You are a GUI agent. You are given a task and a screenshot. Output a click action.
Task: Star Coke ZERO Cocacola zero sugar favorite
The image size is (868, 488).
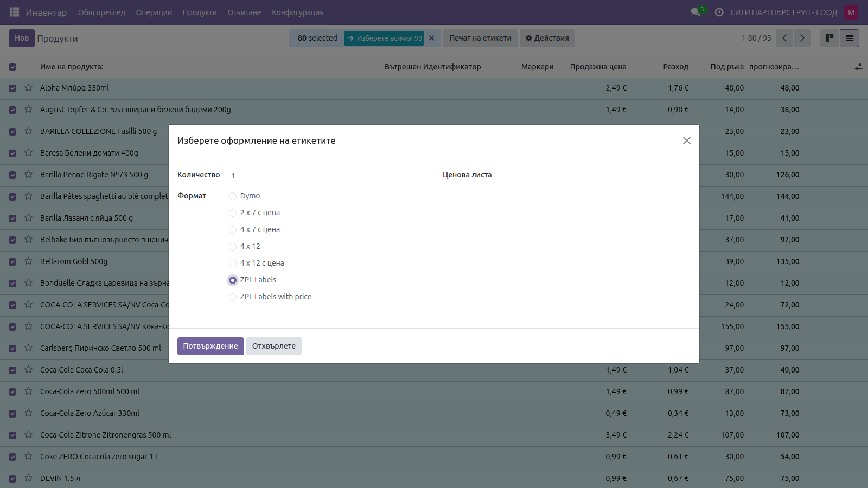[28, 456]
